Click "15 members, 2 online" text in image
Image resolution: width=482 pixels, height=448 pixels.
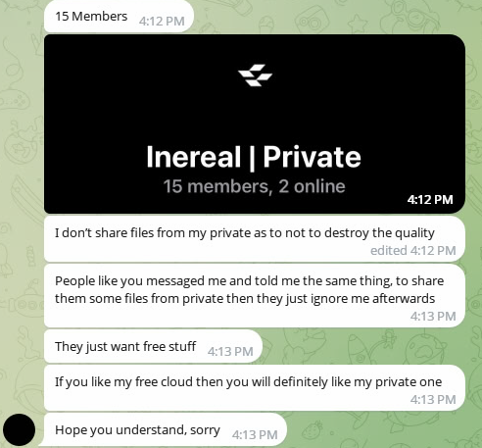254,186
